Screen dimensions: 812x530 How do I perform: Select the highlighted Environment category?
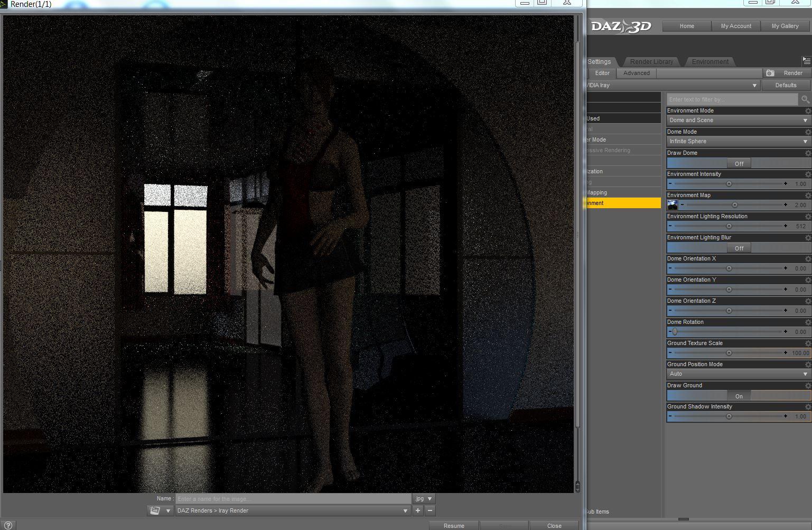(x=623, y=203)
